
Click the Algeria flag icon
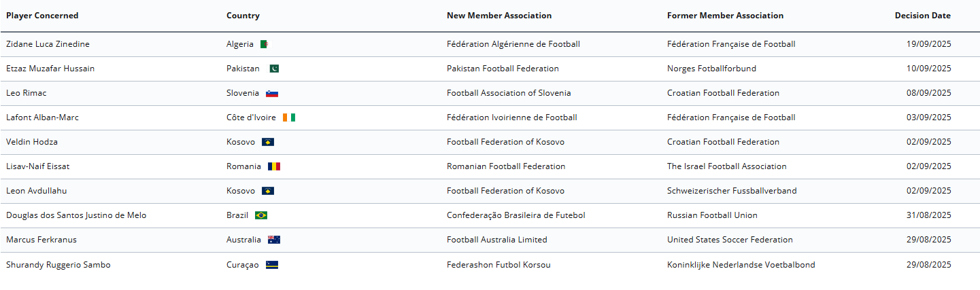click(264, 44)
